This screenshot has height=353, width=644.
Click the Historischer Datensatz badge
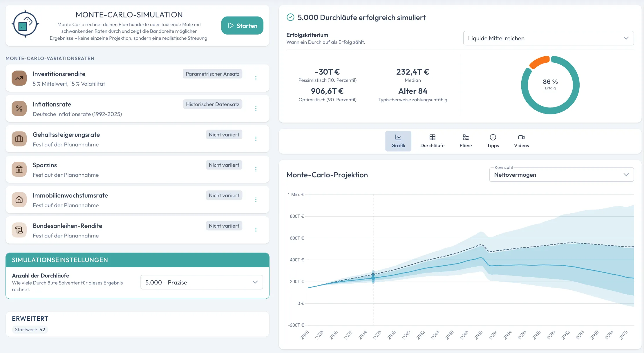(213, 104)
